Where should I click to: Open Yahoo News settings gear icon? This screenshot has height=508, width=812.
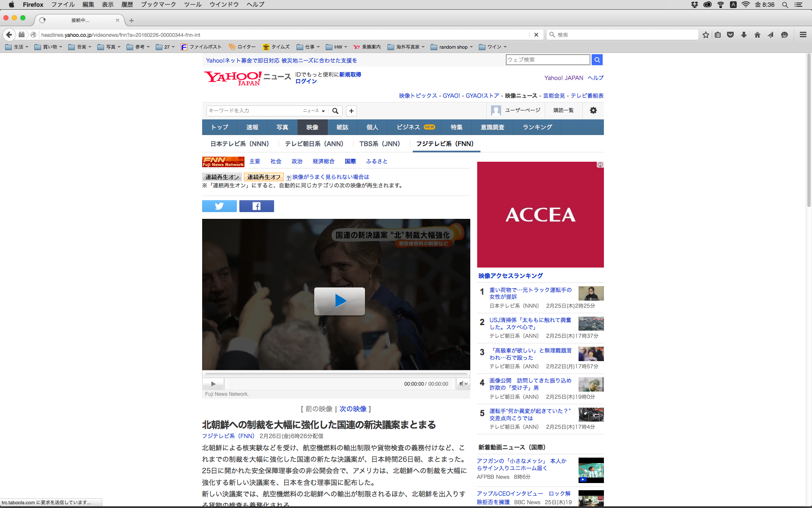[x=593, y=110]
